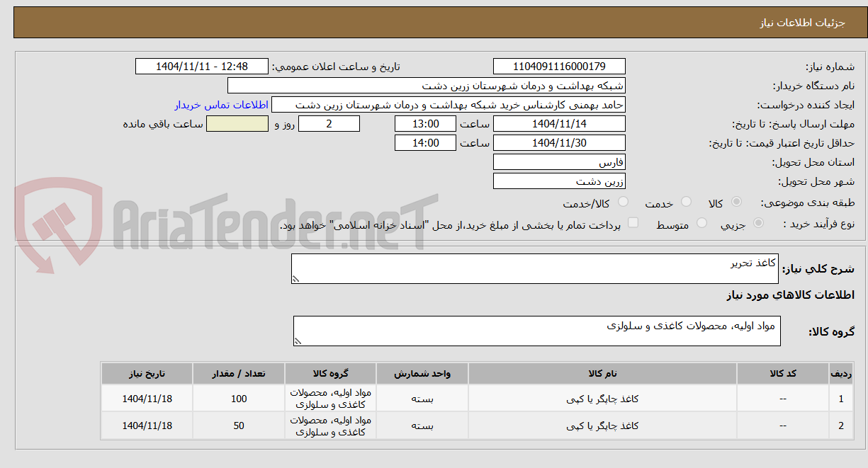Viewport: 868px width, 468px height.
Task: Click تاریخ نیاز column header
Action: pos(147,373)
